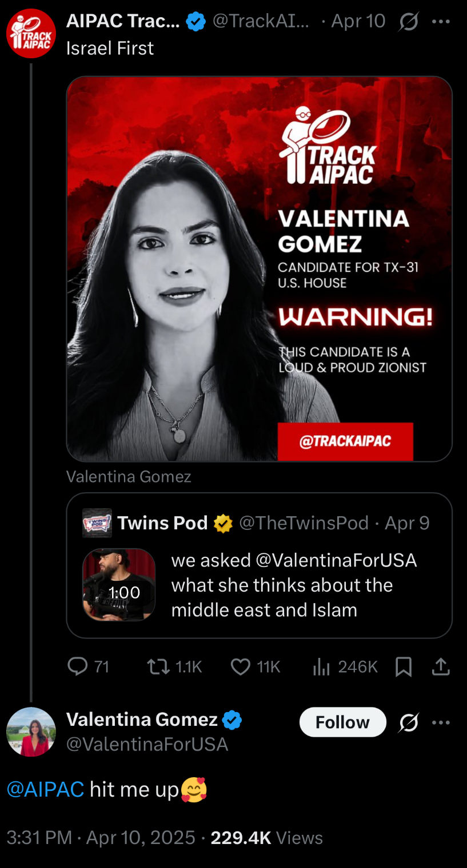Follow Valentina Gomez

pyautogui.click(x=343, y=722)
